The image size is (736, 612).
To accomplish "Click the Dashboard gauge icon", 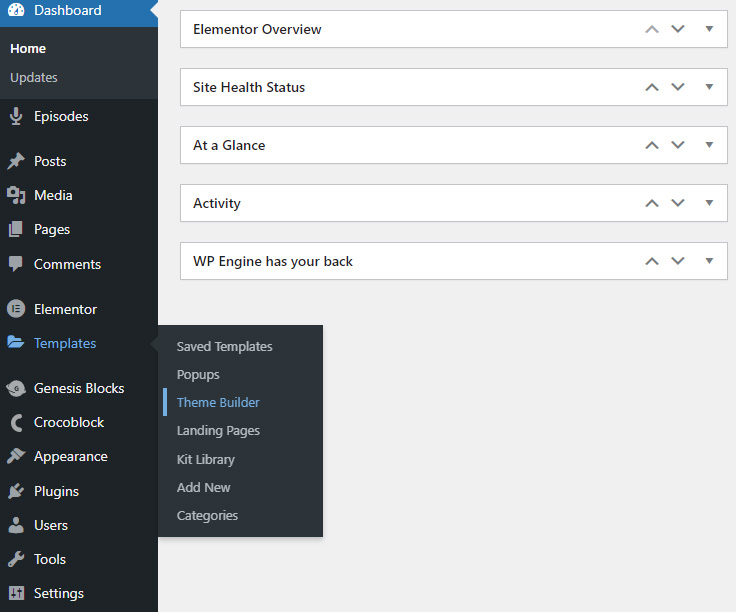I will click(x=16, y=10).
